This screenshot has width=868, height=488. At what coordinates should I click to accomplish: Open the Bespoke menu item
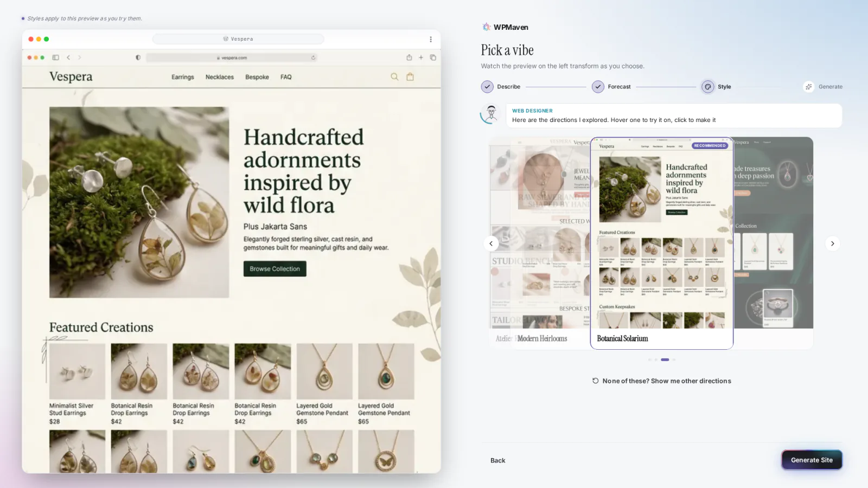tap(257, 77)
